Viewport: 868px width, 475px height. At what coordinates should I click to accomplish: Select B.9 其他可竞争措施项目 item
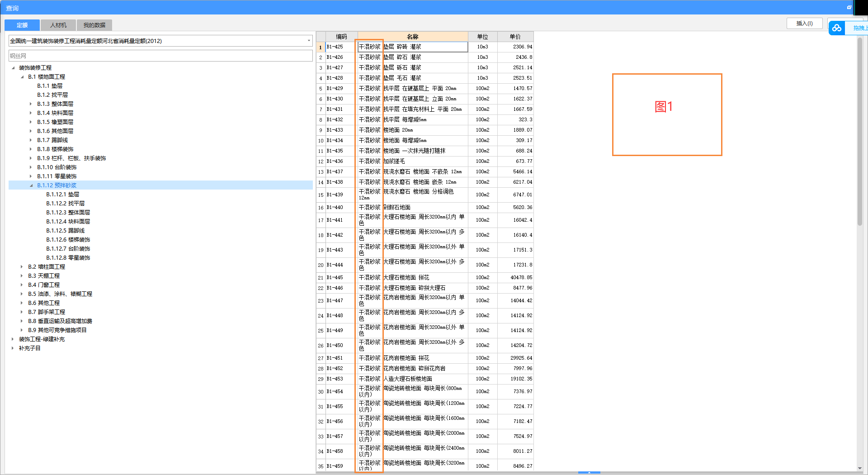click(x=57, y=330)
